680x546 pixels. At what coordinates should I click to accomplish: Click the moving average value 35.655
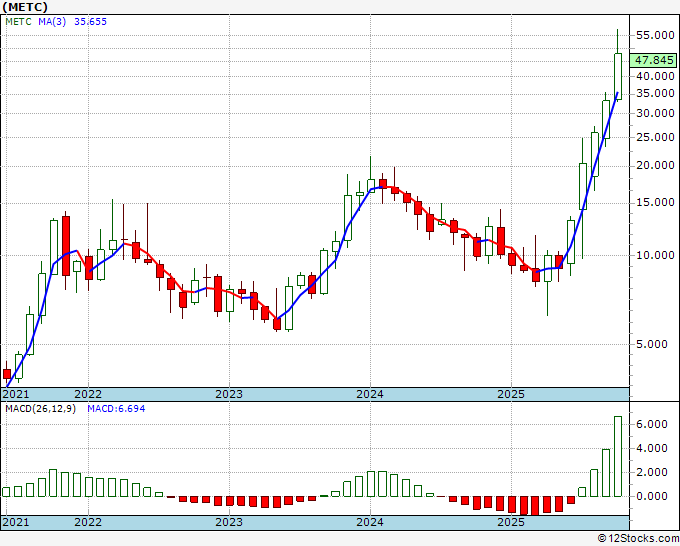click(x=90, y=22)
